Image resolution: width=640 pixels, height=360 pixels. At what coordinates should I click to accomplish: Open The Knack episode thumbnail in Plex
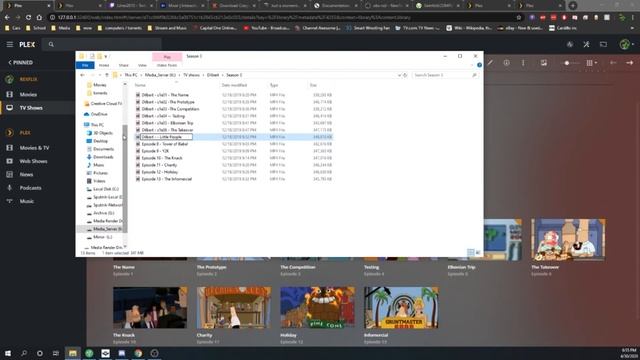click(150, 307)
